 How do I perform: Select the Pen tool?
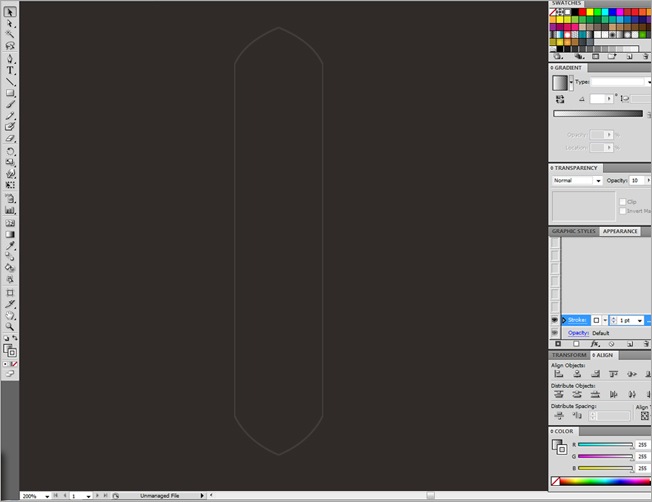(10, 59)
